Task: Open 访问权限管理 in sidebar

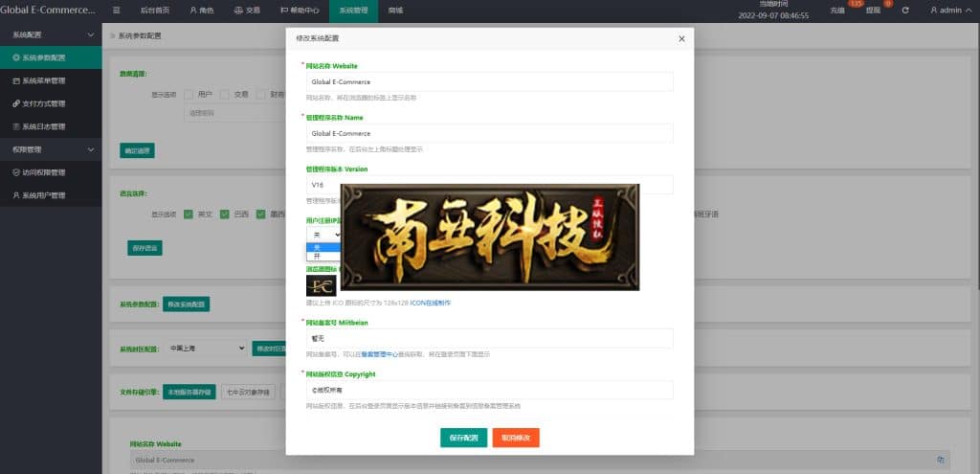Action: tap(51, 172)
